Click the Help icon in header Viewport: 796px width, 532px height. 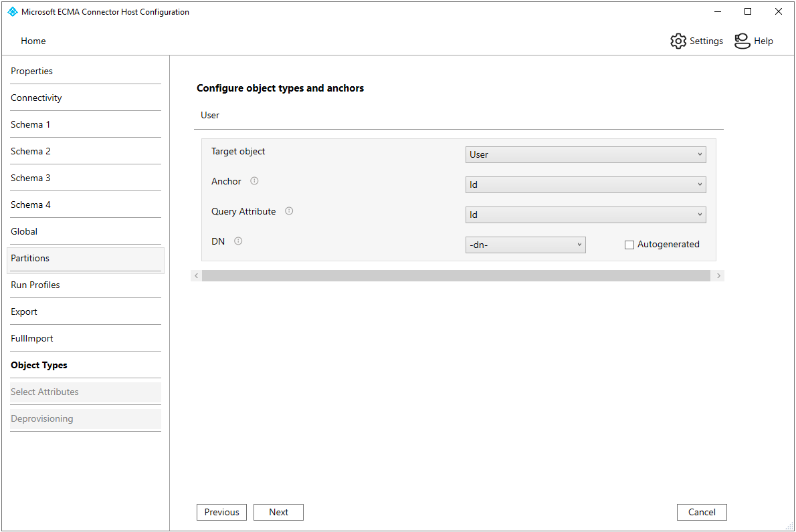[742, 41]
